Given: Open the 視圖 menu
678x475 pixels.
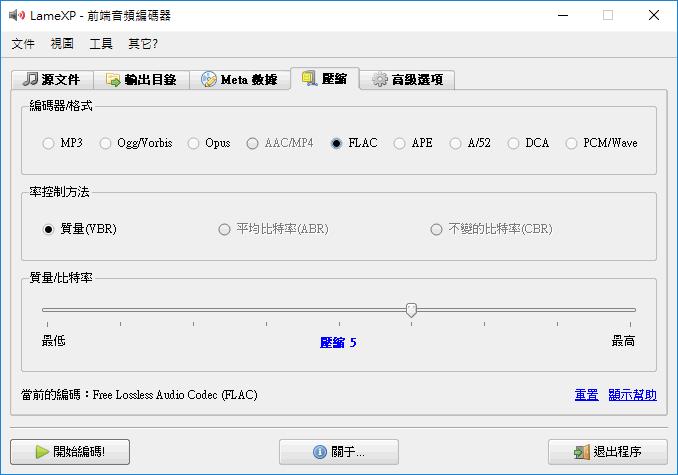Looking at the screenshot, I should click(62, 44).
